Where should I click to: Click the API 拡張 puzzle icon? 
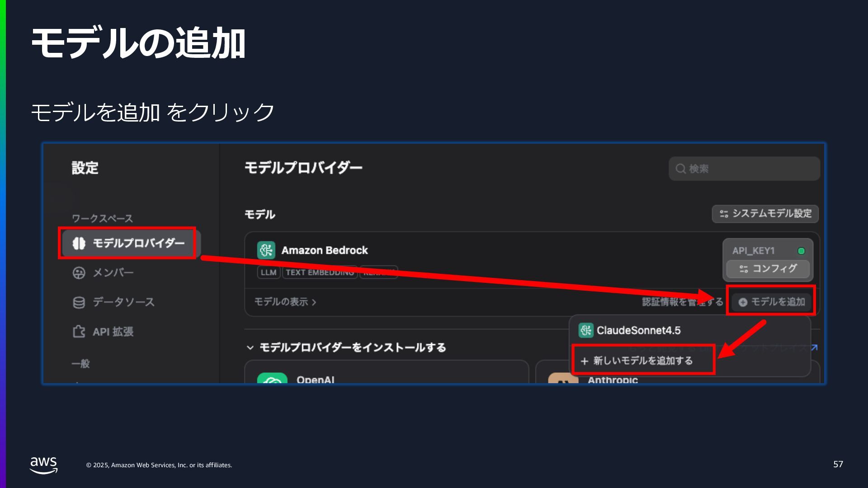coord(79,332)
